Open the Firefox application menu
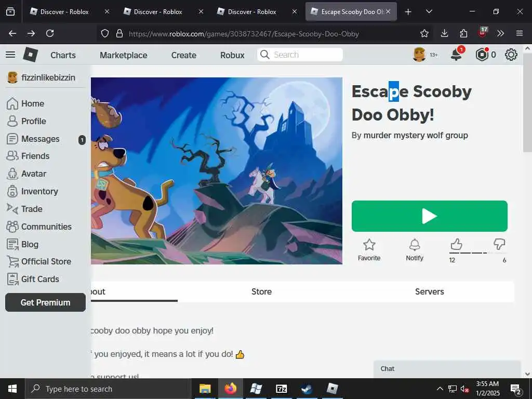The width and height of the screenshot is (532, 399). tap(520, 33)
